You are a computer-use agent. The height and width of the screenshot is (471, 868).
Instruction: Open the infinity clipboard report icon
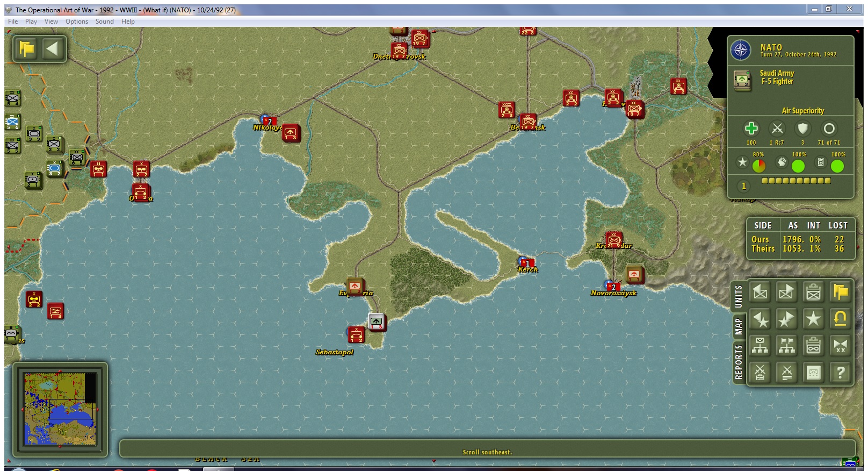[x=813, y=346]
